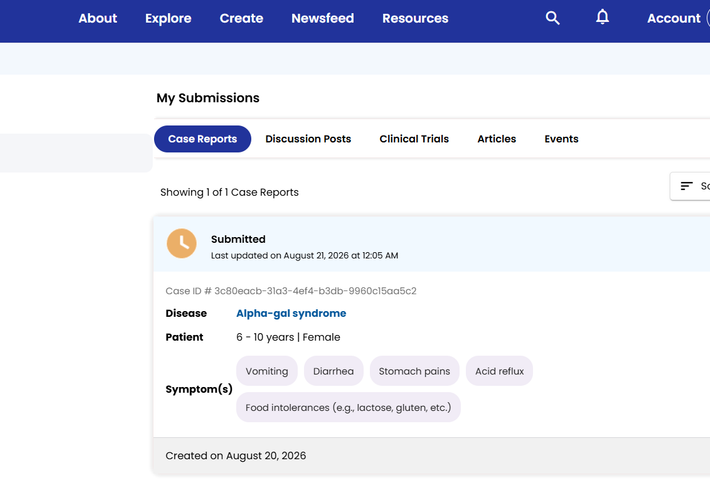Open the Alpha-gal syndrome link
710x500 pixels.
(291, 313)
